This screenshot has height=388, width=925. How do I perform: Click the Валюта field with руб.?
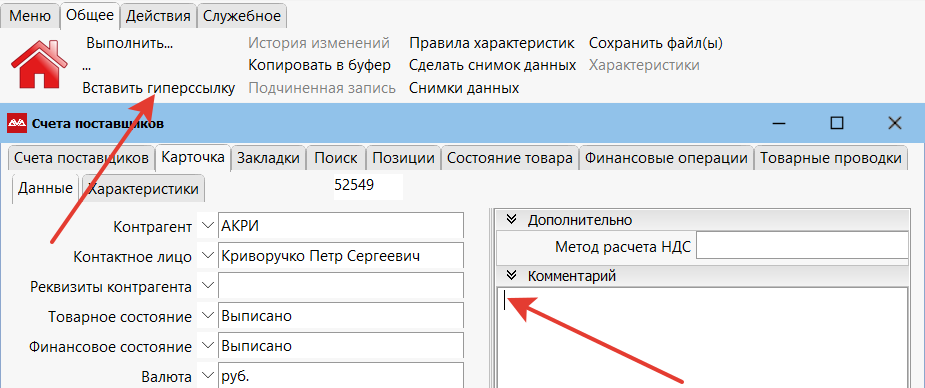[340, 376]
